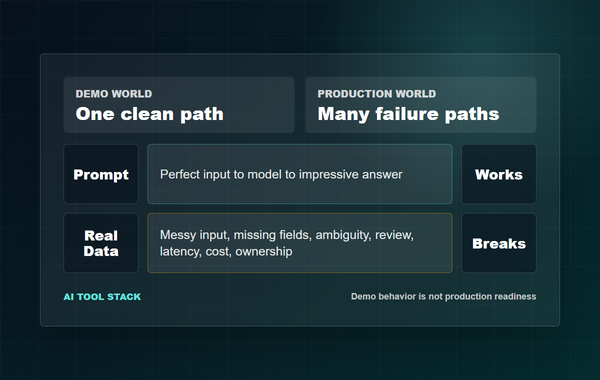Image resolution: width=600 pixels, height=380 pixels.
Task: Click the Prompt box
Action: coord(101,174)
